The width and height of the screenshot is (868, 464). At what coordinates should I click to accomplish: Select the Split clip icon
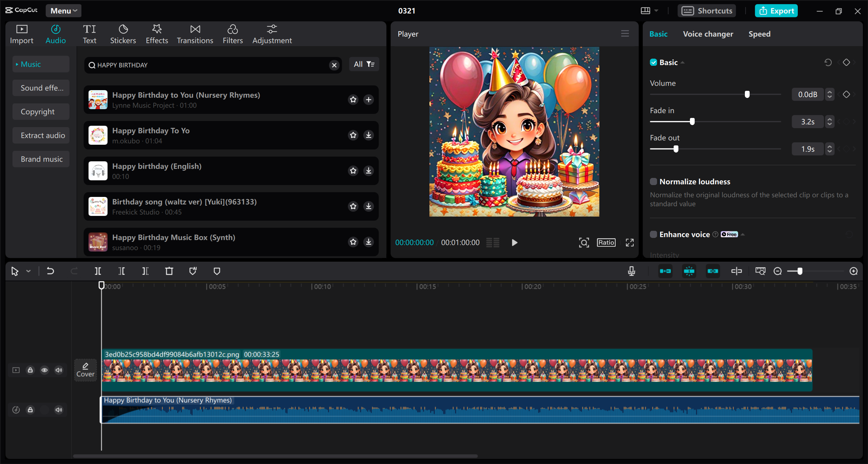(98, 271)
